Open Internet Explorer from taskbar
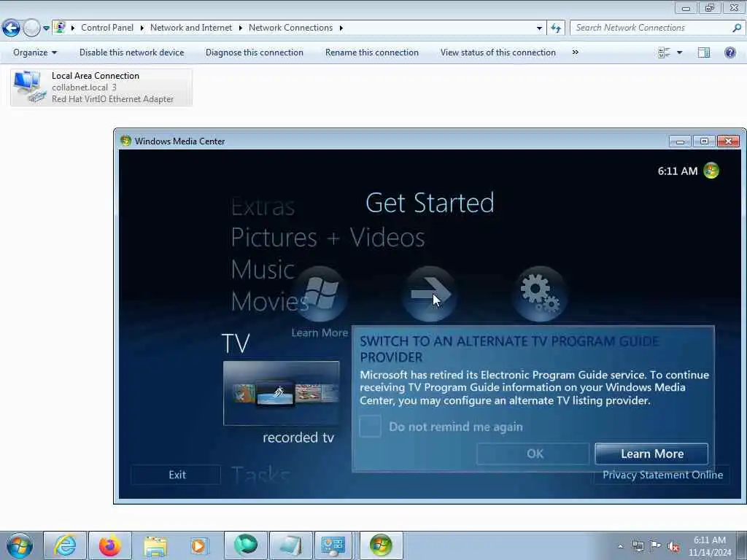The image size is (747, 560). click(65, 545)
